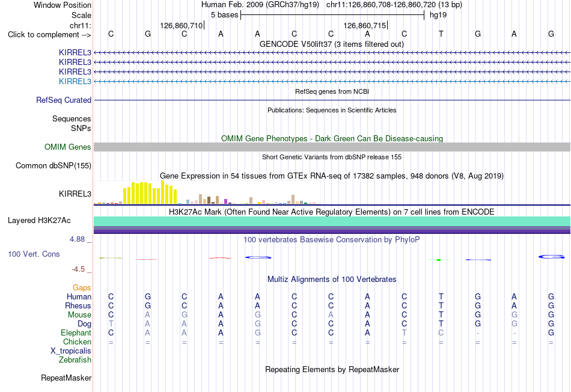Click the Mouse alignment row label

(79, 315)
